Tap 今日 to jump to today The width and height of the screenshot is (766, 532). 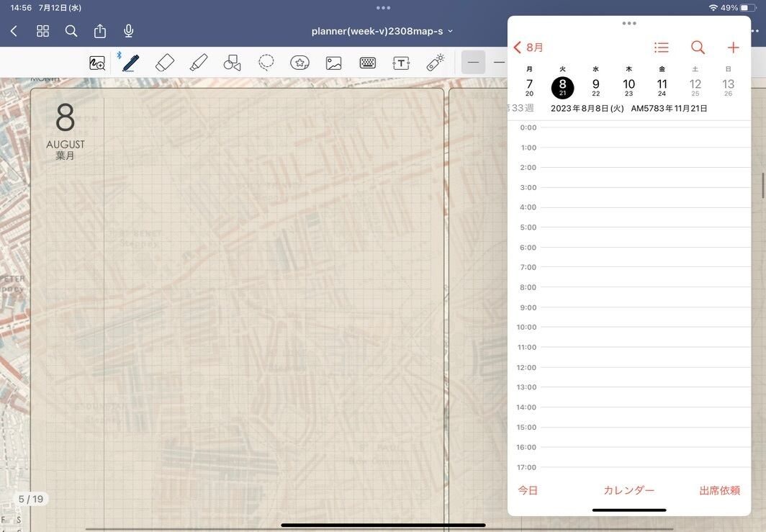(x=528, y=490)
